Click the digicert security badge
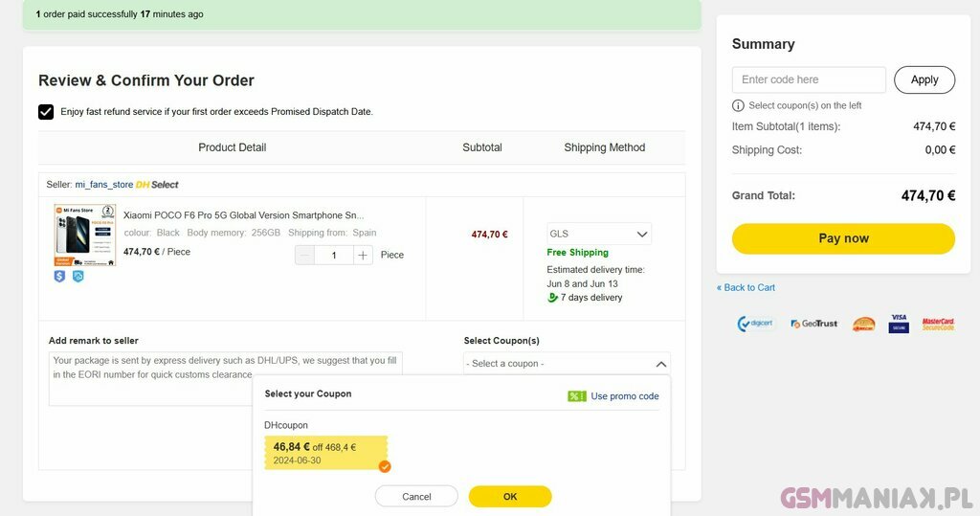The width and height of the screenshot is (980, 516). [755, 324]
